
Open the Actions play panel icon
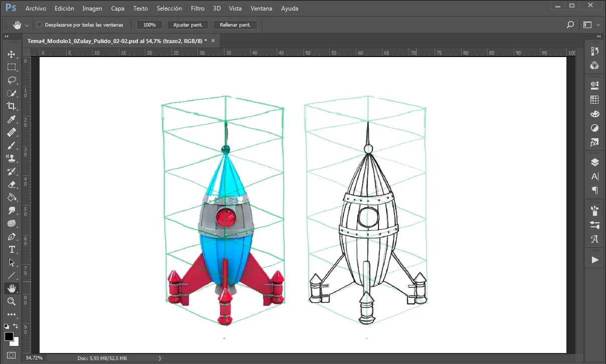pos(595,259)
